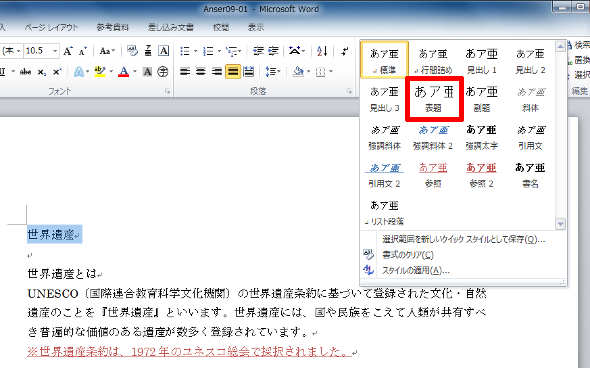The width and height of the screenshot is (590, 368).
Task: Apply the 書名 style
Action: tap(530, 175)
